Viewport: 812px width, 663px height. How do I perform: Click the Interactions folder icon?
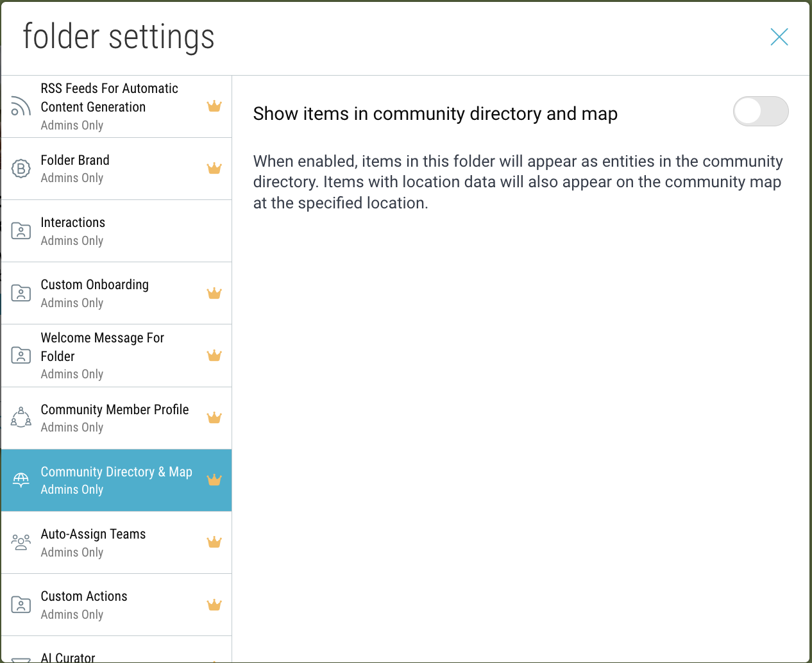coord(21,231)
